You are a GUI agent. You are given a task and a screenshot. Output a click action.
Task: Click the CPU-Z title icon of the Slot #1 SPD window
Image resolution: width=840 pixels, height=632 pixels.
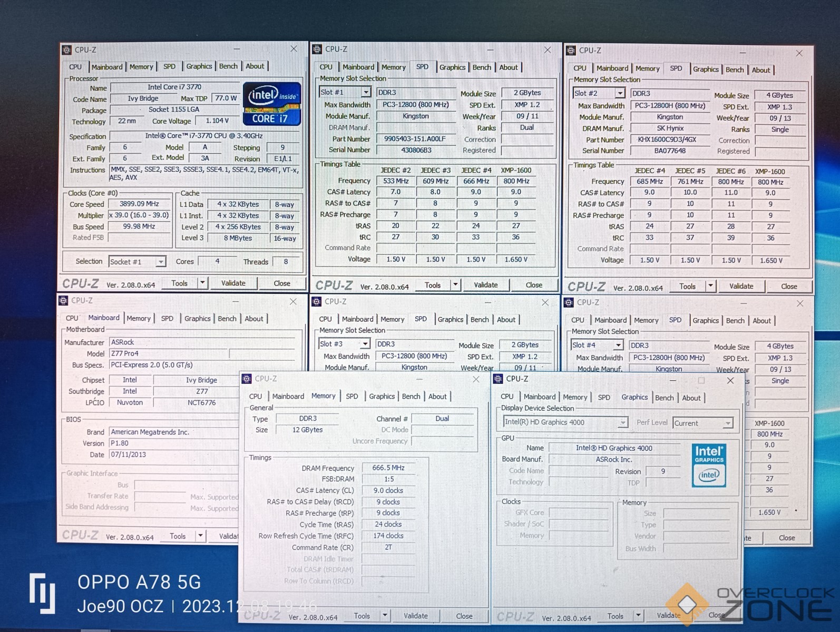[x=317, y=50]
